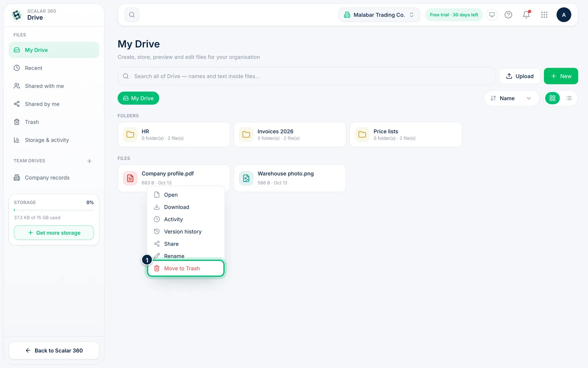
Task: Select My Drive in the sidebar
Action: [54, 50]
